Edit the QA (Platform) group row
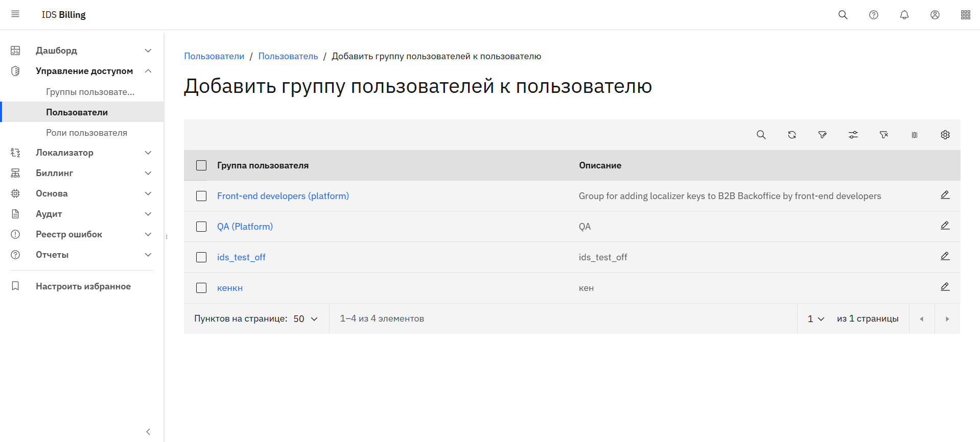The width and height of the screenshot is (980, 442). click(945, 226)
